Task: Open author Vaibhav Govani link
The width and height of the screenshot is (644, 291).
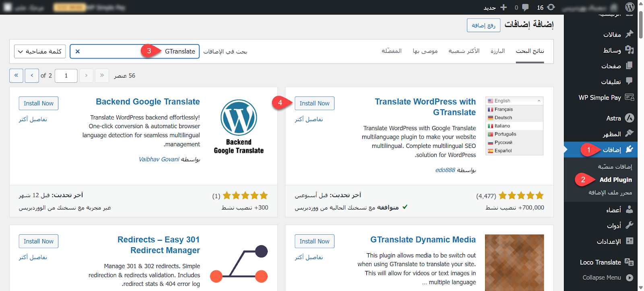Action: tap(159, 159)
